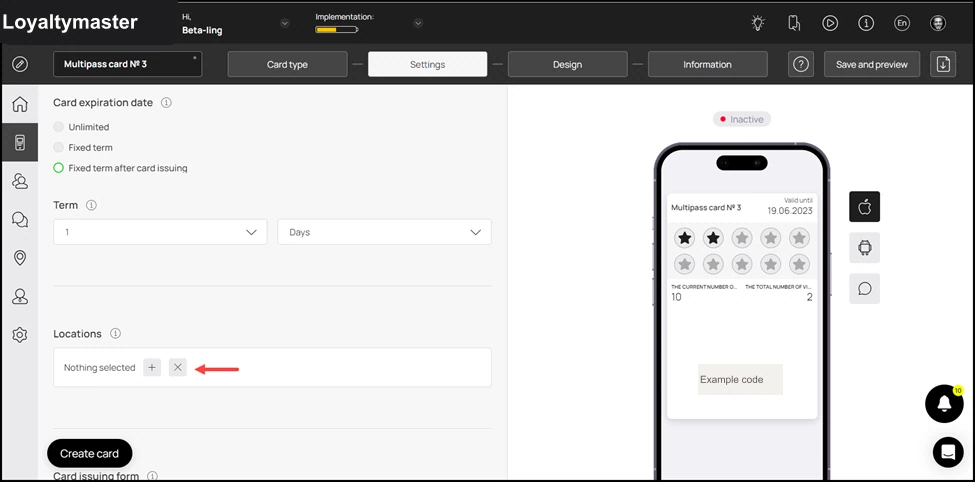Expand the Implementation dropdown
This screenshot has width=975, height=482.
coord(418,24)
